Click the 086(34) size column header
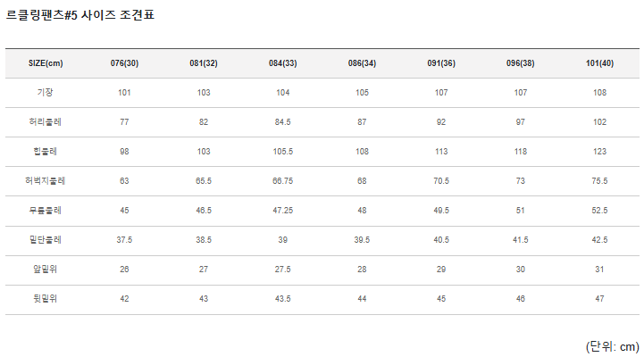The width and height of the screenshot is (644, 357). click(362, 63)
